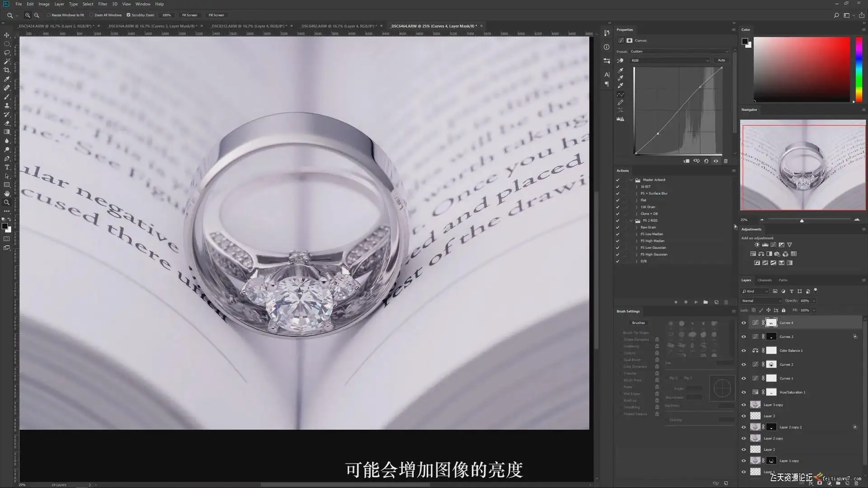This screenshot has width=868, height=488.
Task: Select the Crop tool
Action: 7,70
